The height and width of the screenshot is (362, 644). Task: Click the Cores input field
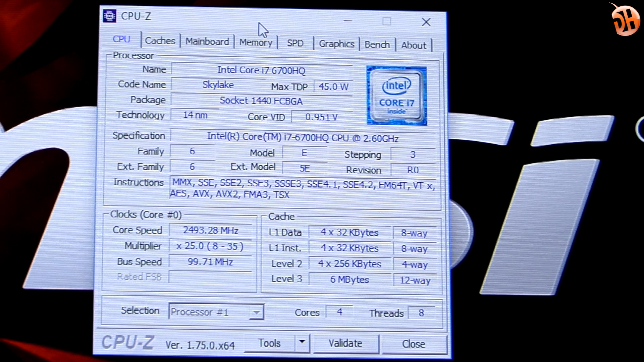point(340,312)
